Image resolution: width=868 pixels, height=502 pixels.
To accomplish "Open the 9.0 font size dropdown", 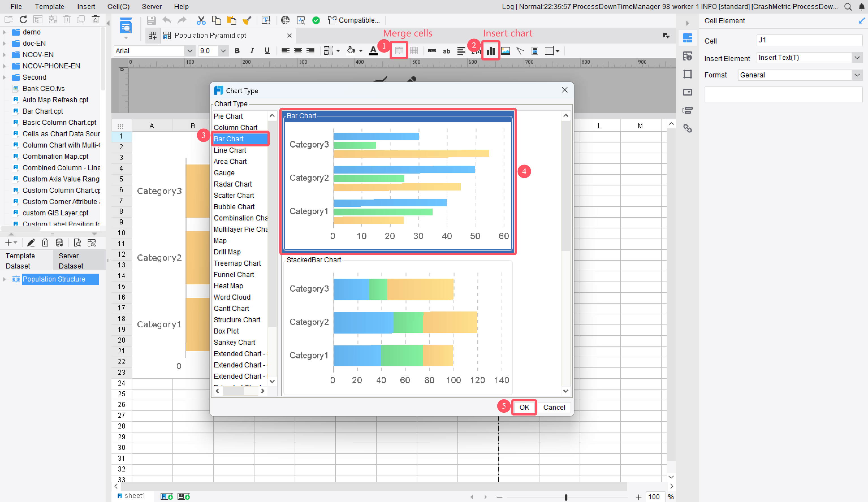I will click(x=223, y=51).
